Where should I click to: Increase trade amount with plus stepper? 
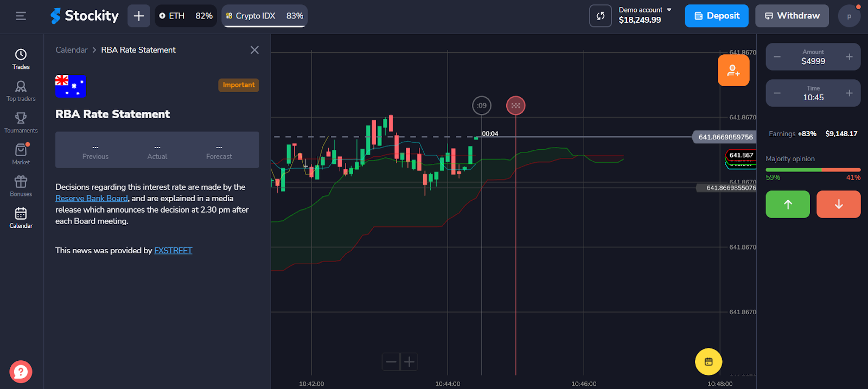849,57
